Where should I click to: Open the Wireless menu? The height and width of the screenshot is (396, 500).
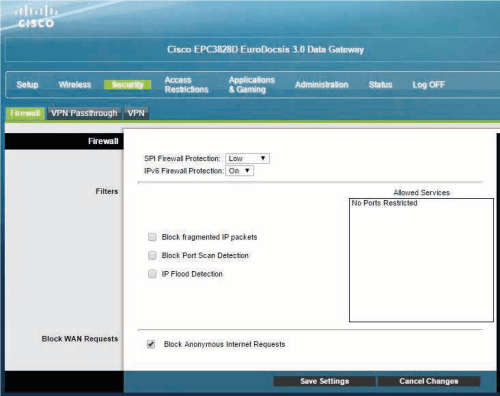[75, 85]
